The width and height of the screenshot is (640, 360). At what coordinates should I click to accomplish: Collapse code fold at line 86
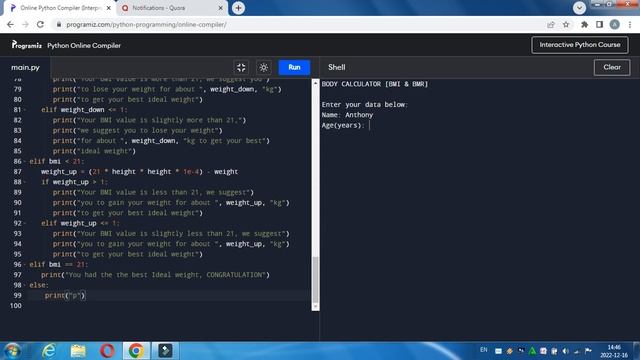(x=24, y=162)
